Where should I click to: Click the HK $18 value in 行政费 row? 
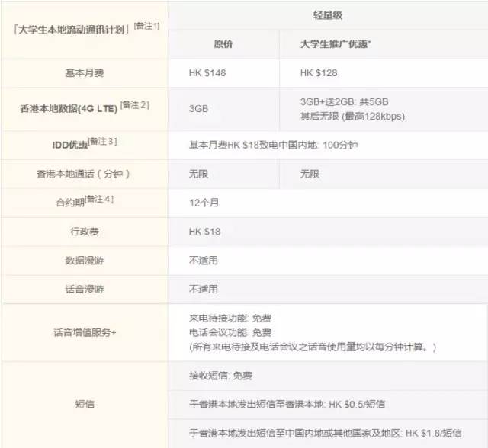coord(204,231)
